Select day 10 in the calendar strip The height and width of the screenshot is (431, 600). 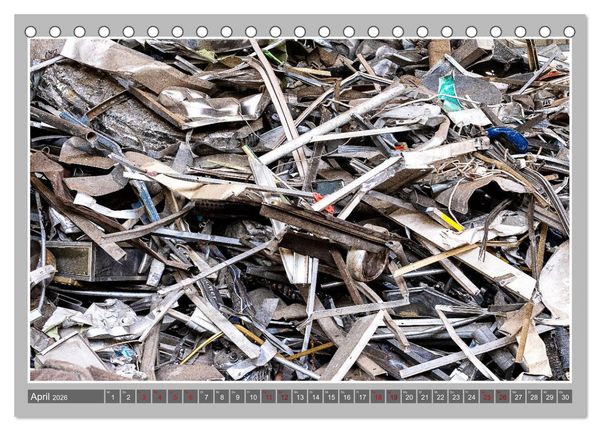click(253, 397)
